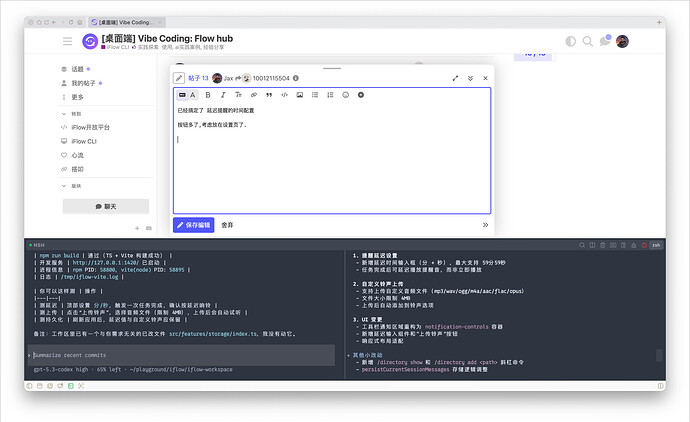Screen dimensions: 690x422
Task: Insert a hyperlink using the link icon
Action: [x=254, y=95]
